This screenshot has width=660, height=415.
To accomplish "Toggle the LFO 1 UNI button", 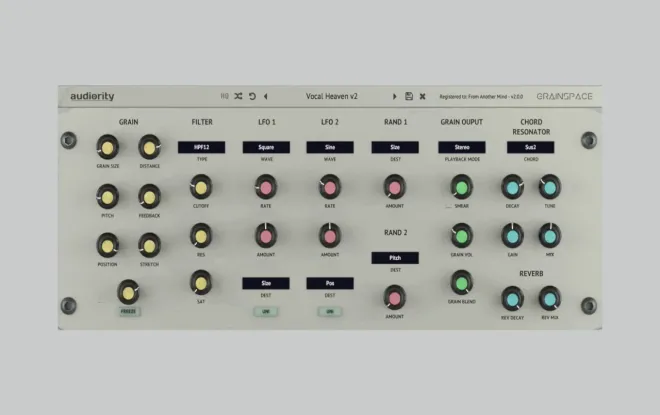I will point(266,312).
